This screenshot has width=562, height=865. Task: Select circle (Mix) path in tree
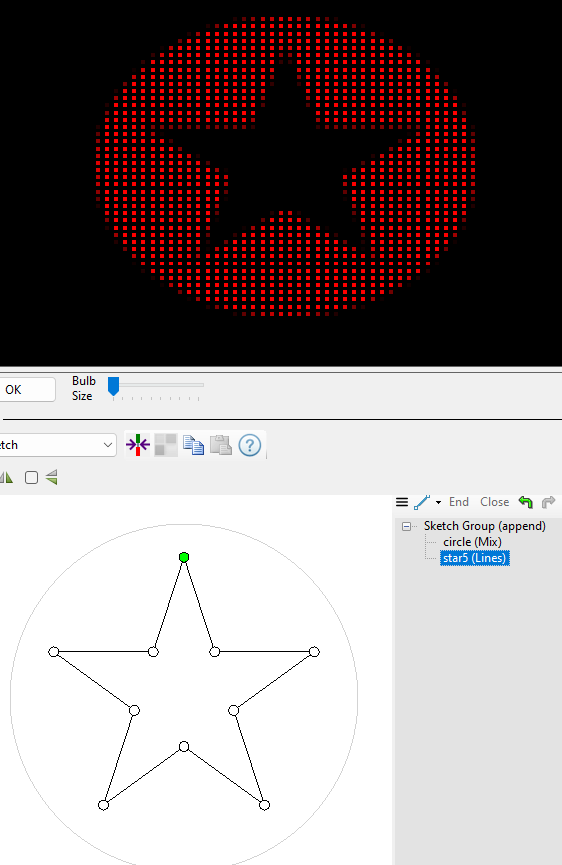tap(473, 542)
